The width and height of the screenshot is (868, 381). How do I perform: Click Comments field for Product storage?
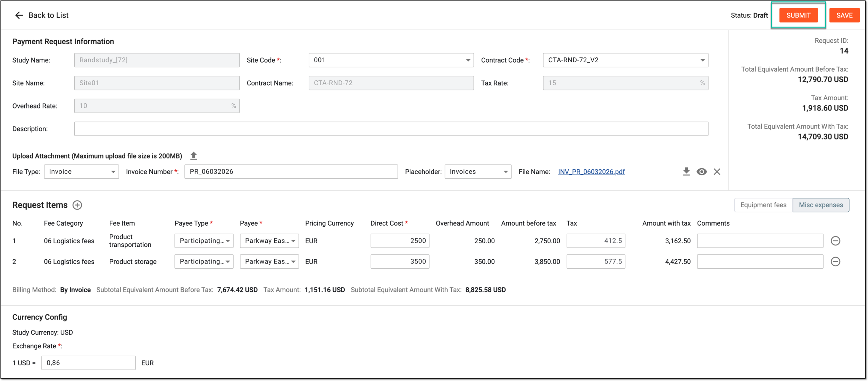pos(760,261)
